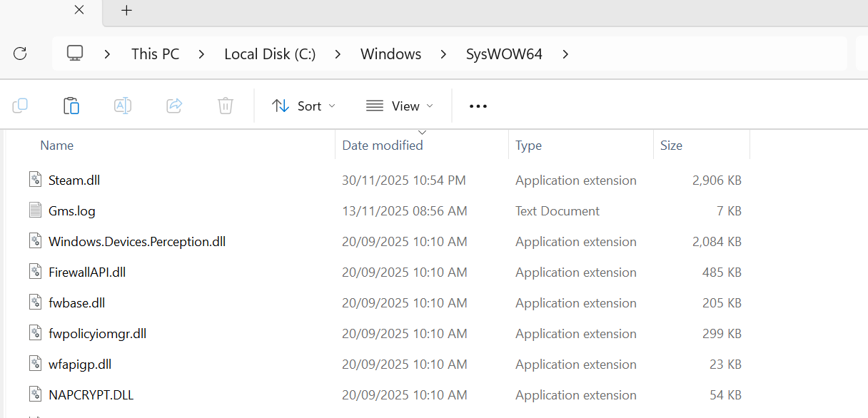Image resolution: width=868 pixels, height=418 pixels.
Task: Select the Gms.log text document
Action: [71, 211]
